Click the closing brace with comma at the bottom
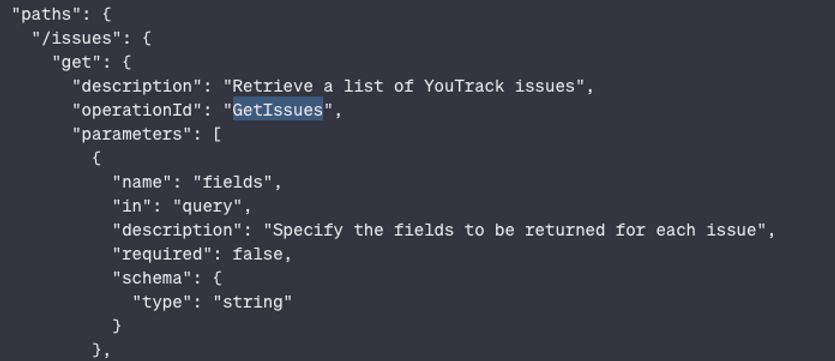835x361 pixels. click(x=101, y=350)
